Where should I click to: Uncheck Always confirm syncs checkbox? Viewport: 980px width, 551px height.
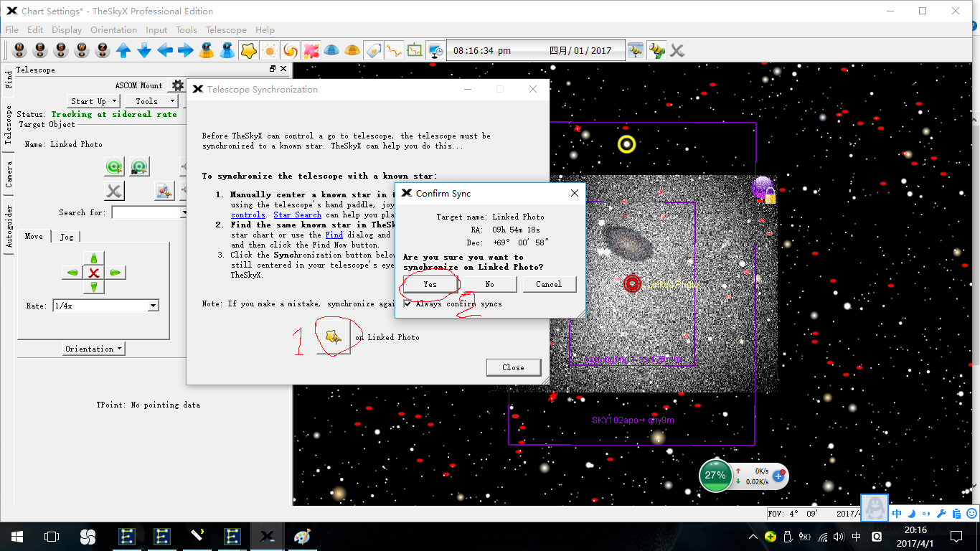coord(408,304)
